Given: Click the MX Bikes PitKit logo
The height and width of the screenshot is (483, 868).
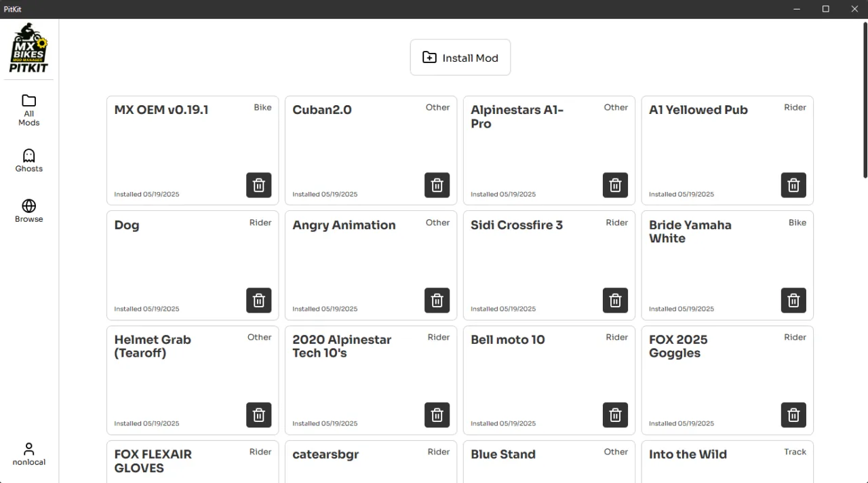Looking at the screenshot, I should tap(29, 47).
